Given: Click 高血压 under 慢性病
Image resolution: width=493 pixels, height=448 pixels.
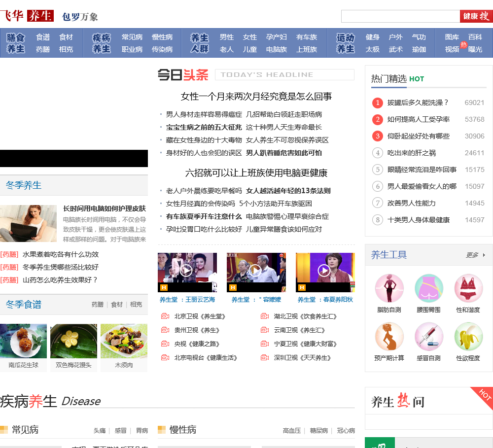Looking at the screenshot, I should (x=292, y=430).
